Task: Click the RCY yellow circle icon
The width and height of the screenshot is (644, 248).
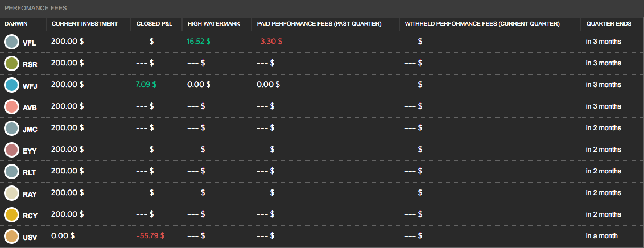Action: coord(11,214)
